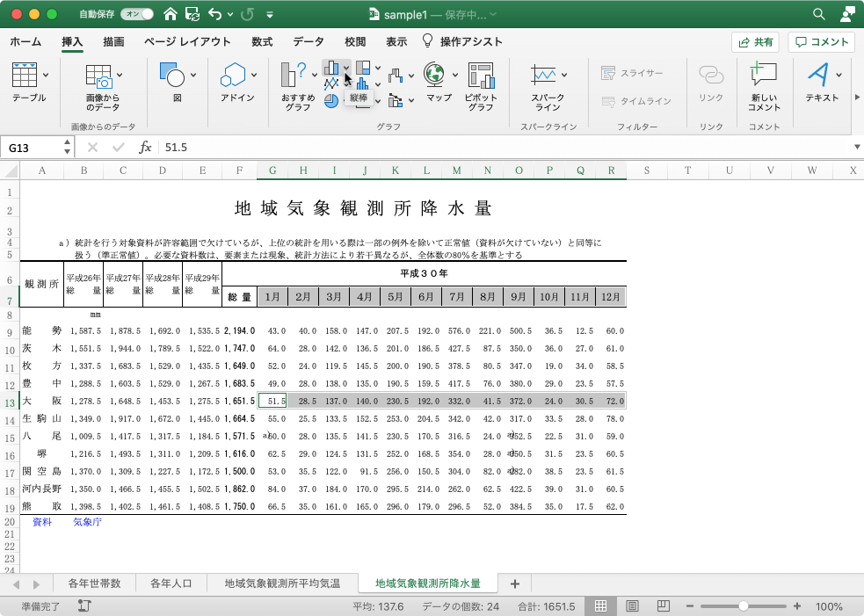864x616 pixels.
Task: Expand the Table dropdown arrow
Action: pyautogui.click(x=45, y=75)
